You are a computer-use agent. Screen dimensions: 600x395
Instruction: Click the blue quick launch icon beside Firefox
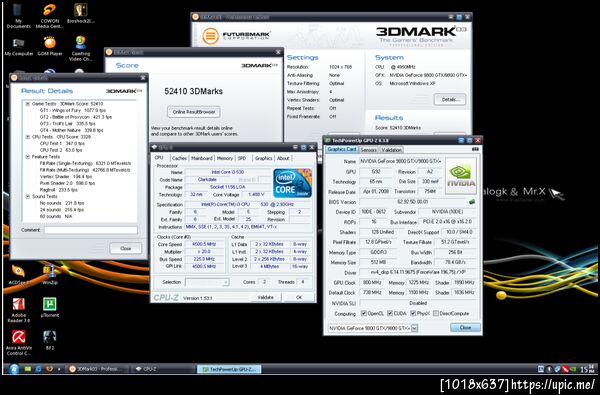click(x=38, y=369)
